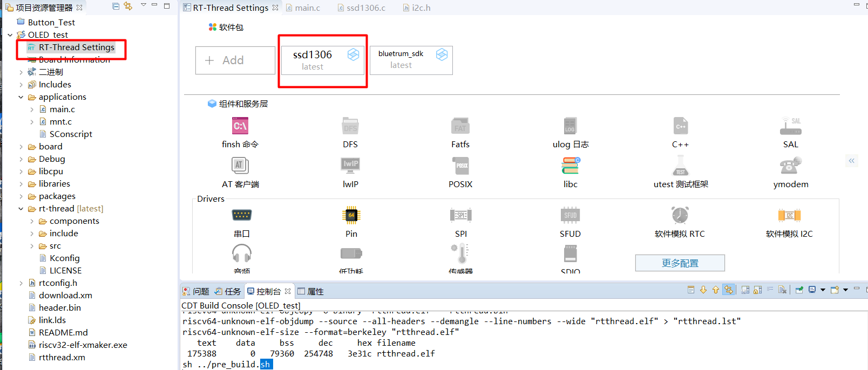
Task: Click the utest 测试框架 flask icon
Action: [x=681, y=165]
